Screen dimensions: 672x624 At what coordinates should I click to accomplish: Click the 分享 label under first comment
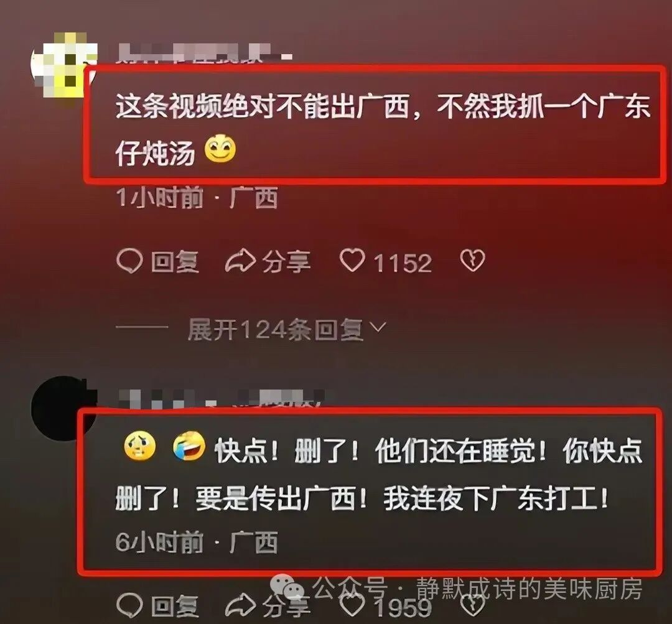pyautogui.click(x=286, y=261)
